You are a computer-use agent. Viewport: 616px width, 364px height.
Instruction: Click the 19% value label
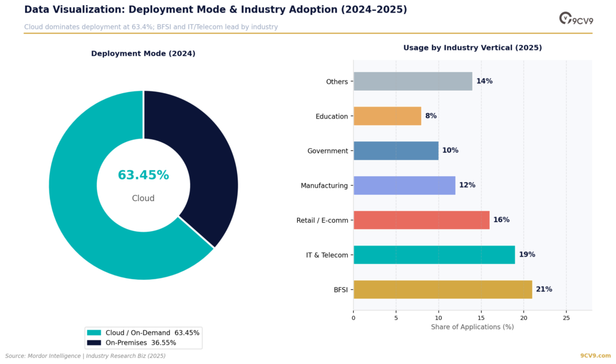pyautogui.click(x=527, y=254)
